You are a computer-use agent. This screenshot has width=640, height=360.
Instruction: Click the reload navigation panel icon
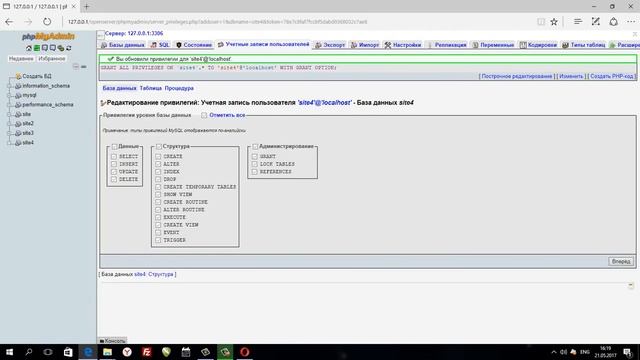click(x=69, y=48)
